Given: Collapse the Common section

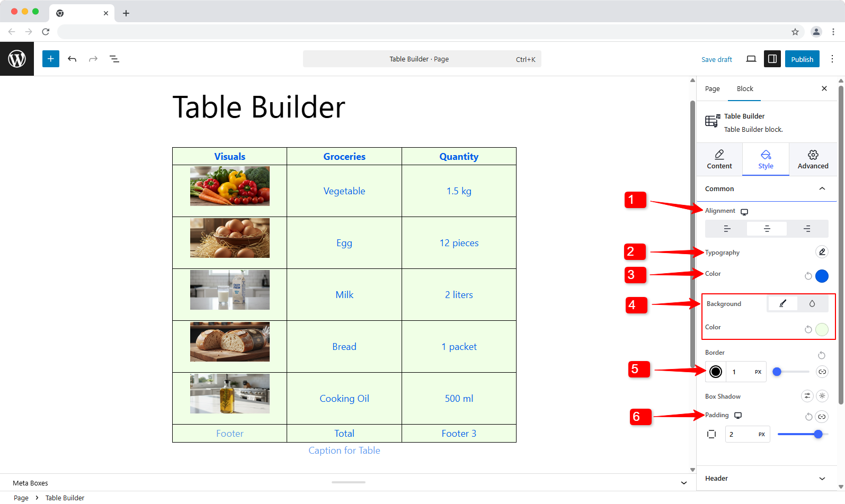Looking at the screenshot, I should coord(822,189).
